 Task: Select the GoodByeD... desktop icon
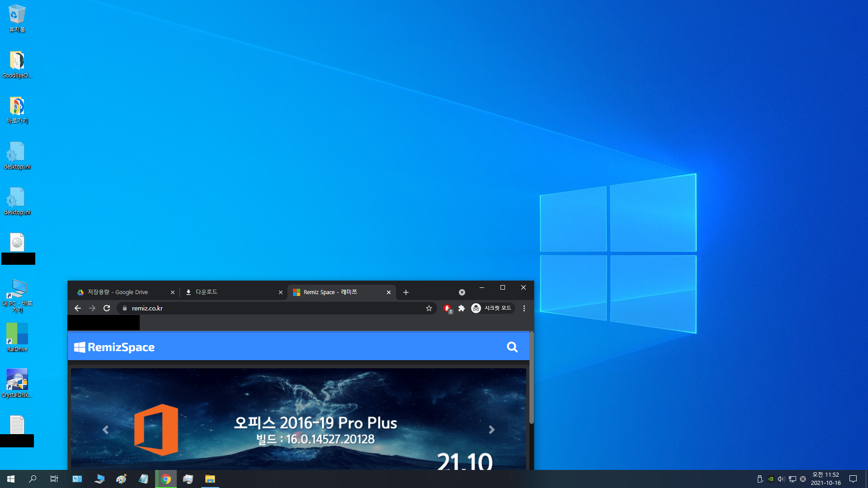coord(17,64)
